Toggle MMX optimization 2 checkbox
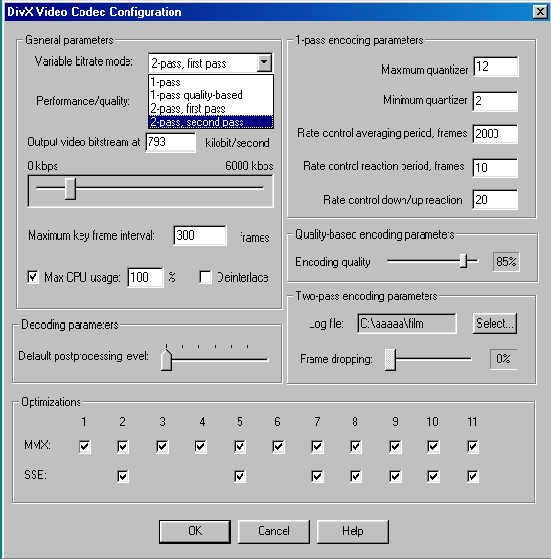 tap(123, 446)
